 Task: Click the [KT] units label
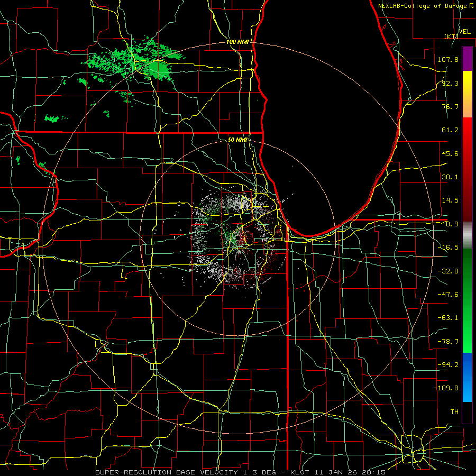[x=451, y=36]
